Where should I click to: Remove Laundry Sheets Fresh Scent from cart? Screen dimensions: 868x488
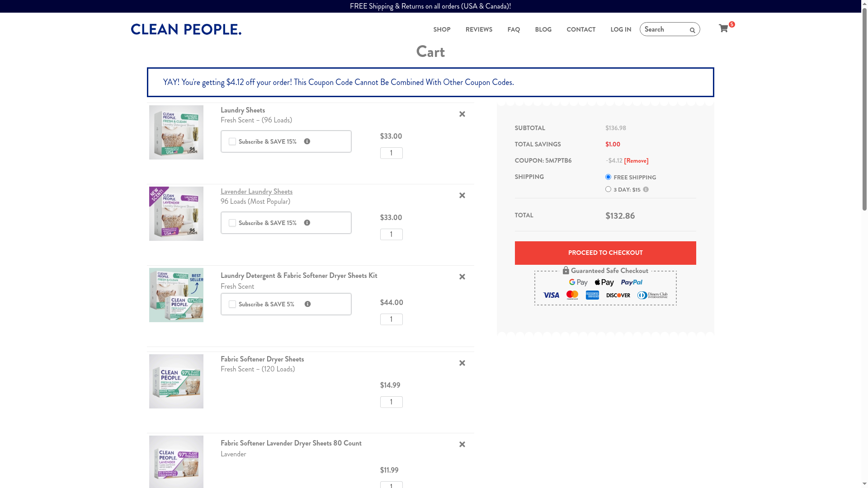(462, 114)
